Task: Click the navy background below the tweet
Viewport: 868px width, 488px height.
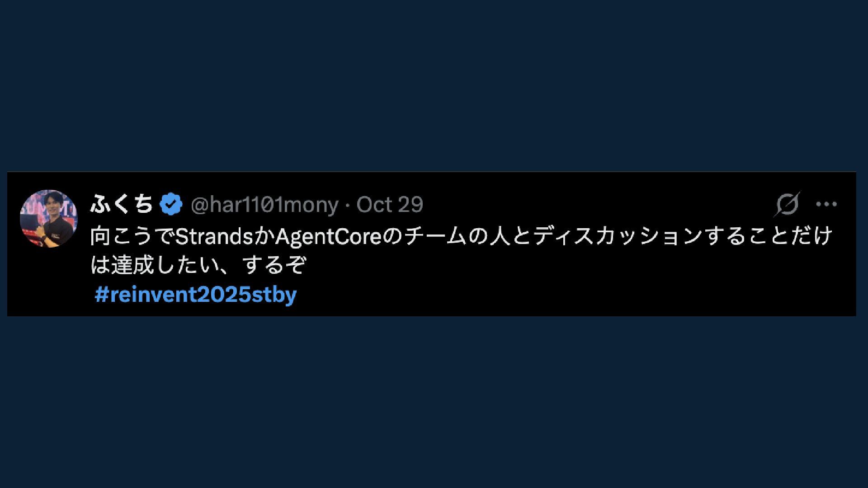Action: coord(434,402)
